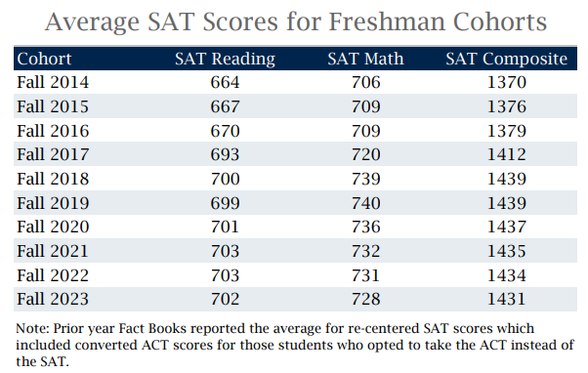This screenshot has height=373, width=588.
Task: Click the SAT Reading column header
Action: (x=225, y=60)
